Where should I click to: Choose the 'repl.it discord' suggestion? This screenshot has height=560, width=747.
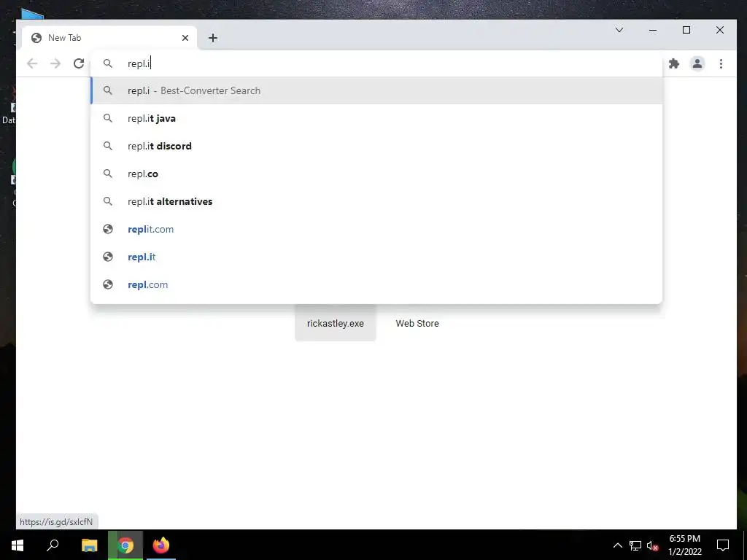coord(376,146)
